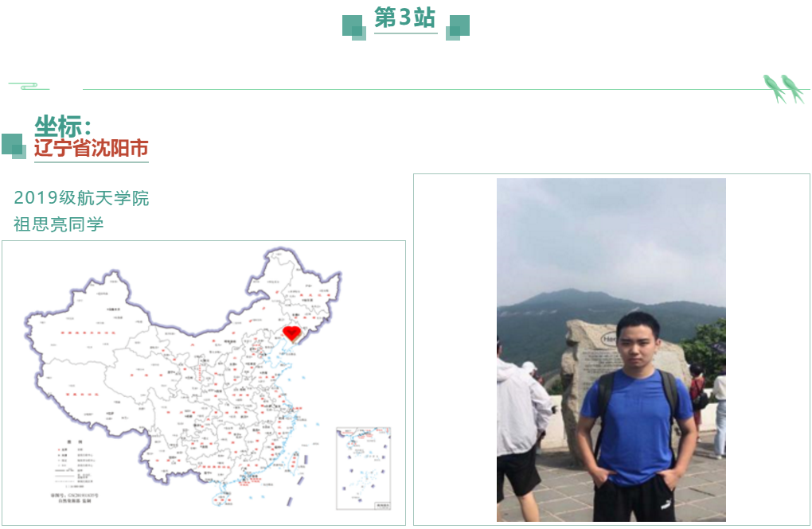Open the China map image

coord(204,383)
